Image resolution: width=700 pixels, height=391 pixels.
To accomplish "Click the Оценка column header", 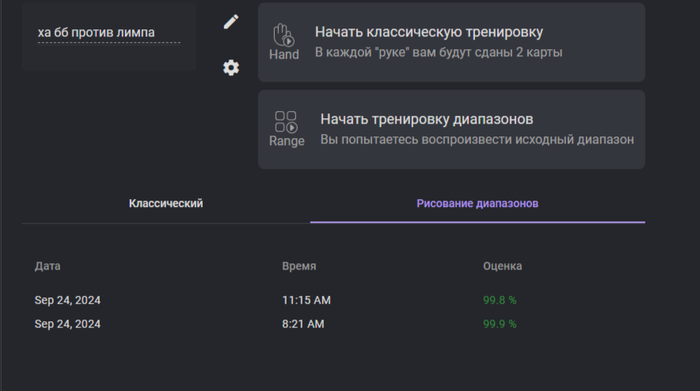I will click(502, 266).
